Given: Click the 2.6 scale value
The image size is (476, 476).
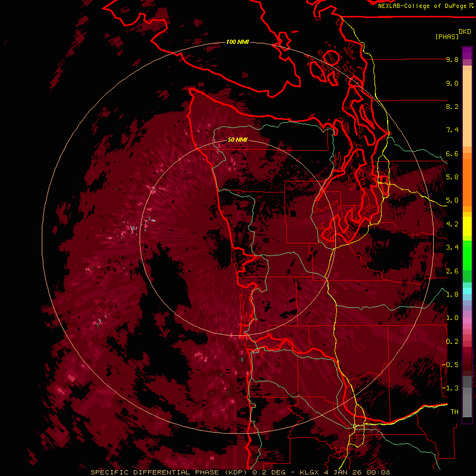Looking at the screenshot, I should point(452,271).
